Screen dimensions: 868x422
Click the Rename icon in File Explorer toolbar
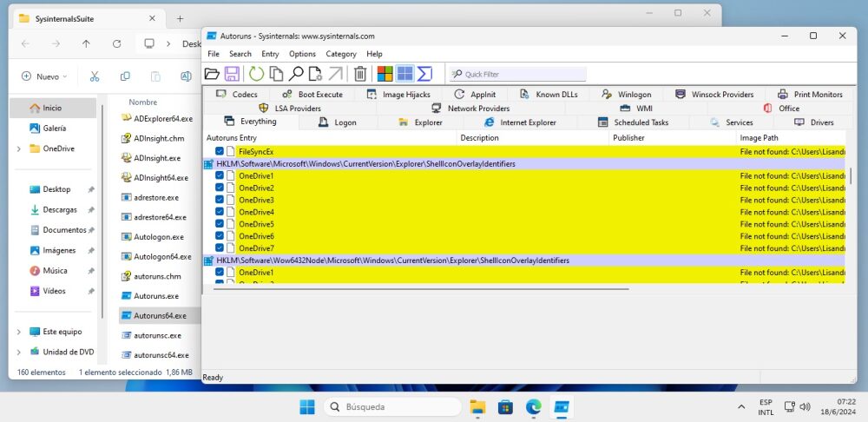pyautogui.click(x=186, y=76)
